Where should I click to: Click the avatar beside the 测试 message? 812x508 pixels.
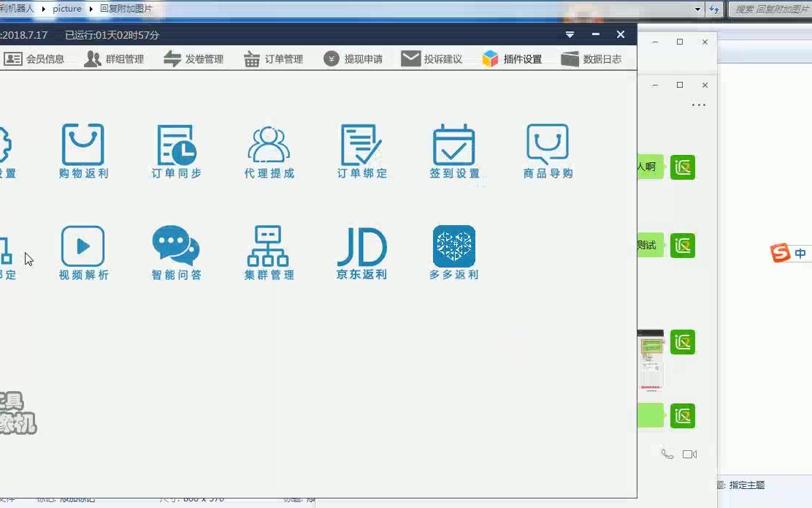(x=683, y=245)
